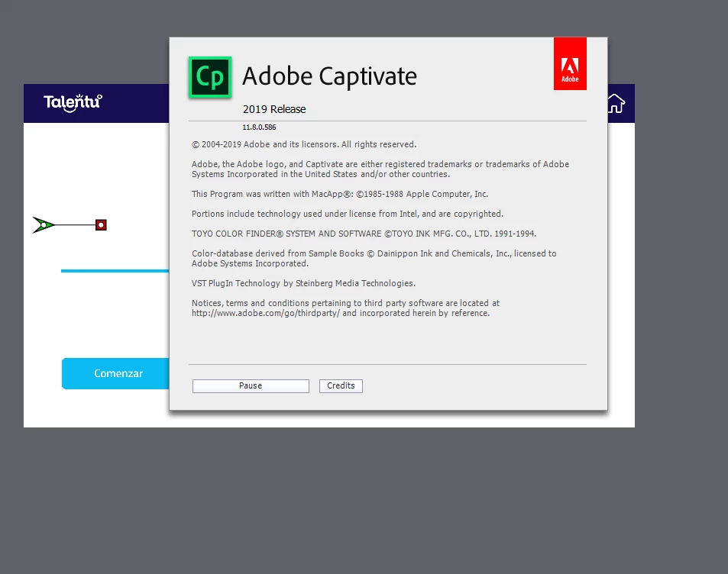Select the green arrow start point of the motion path
Image resolution: width=728 pixels, height=574 pixels.
pyautogui.click(x=44, y=225)
